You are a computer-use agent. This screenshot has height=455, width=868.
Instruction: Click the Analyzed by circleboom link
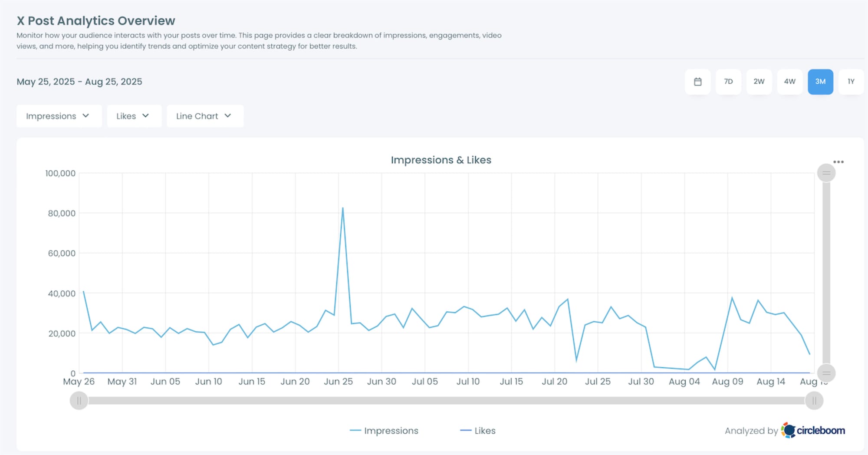(x=786, y=430)
